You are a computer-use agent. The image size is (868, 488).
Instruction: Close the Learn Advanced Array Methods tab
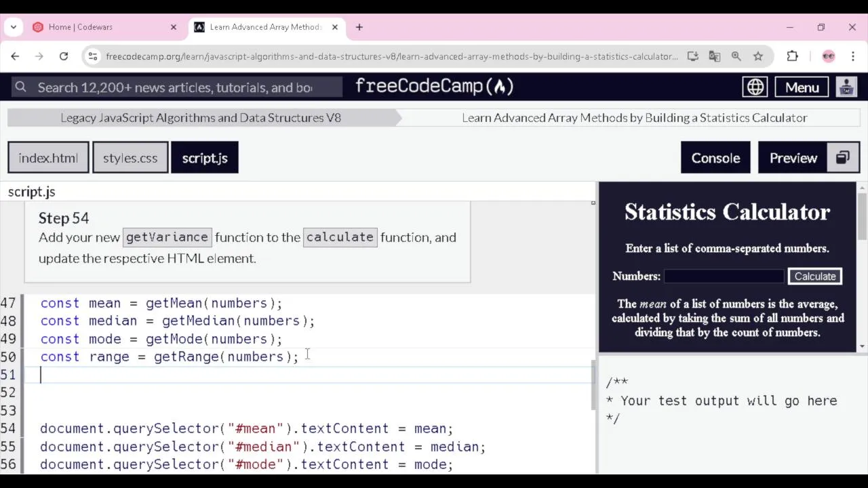click(335, 27)
